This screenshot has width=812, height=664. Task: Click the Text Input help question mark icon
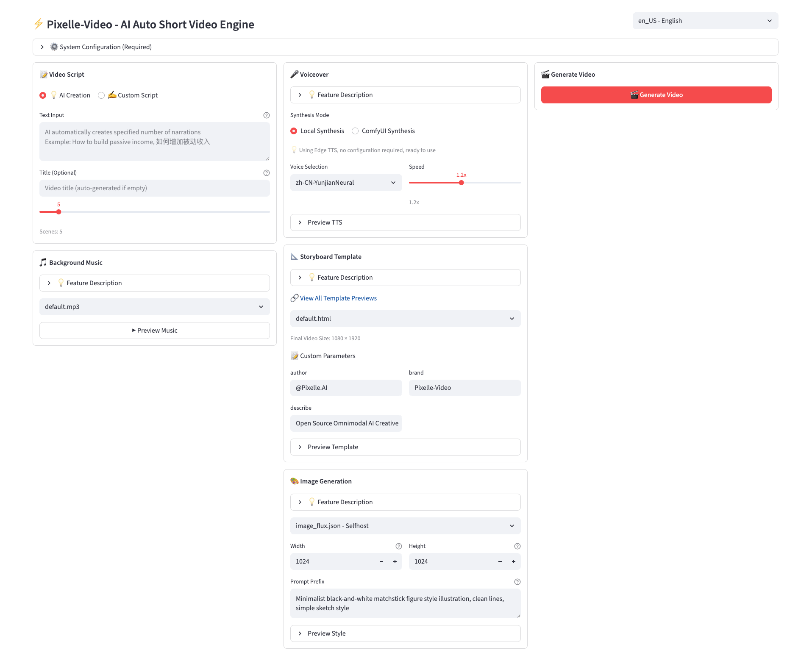[x=266, y=115]
